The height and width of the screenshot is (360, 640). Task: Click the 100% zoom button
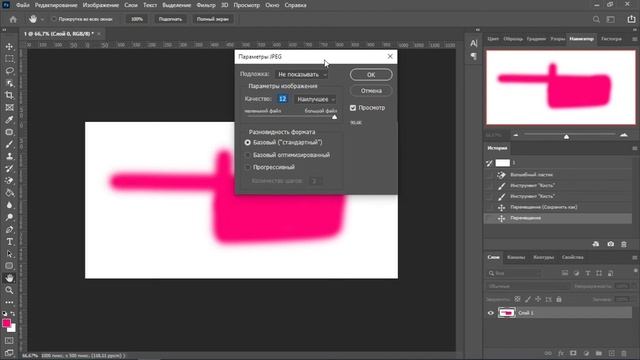[x=137, y=19]
